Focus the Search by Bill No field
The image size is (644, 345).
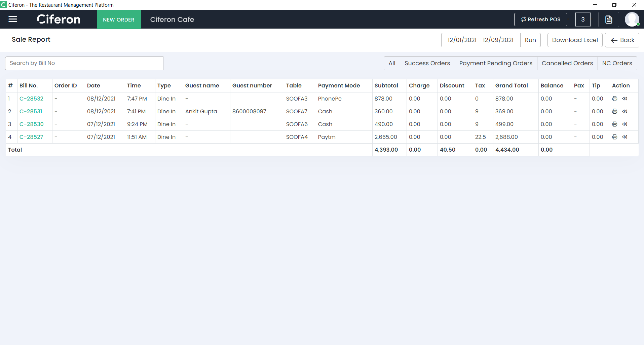[84, 63]
